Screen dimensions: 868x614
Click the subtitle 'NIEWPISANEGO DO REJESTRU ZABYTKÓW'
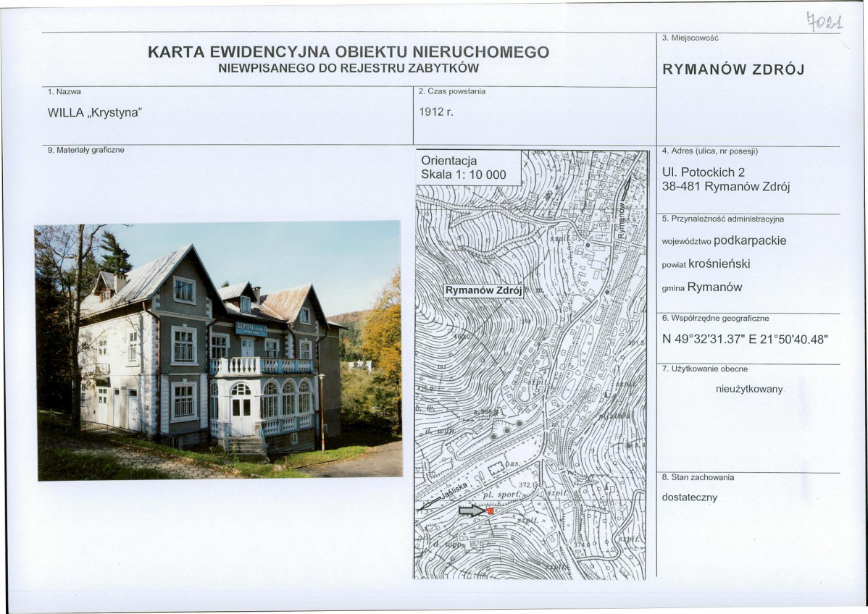click(x=349, y=69)
